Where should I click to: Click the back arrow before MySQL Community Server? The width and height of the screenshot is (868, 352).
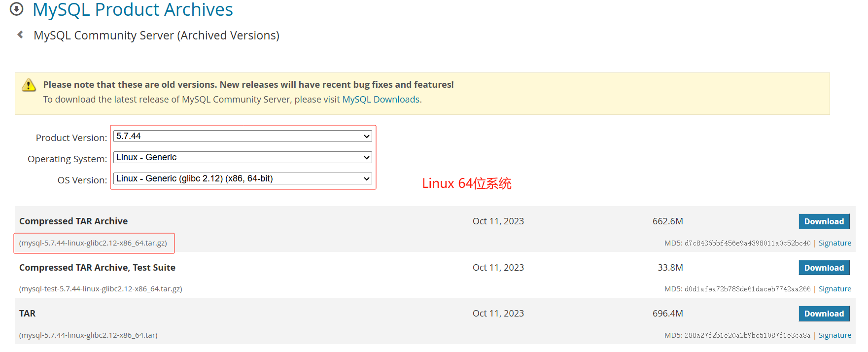click(20, 35)
